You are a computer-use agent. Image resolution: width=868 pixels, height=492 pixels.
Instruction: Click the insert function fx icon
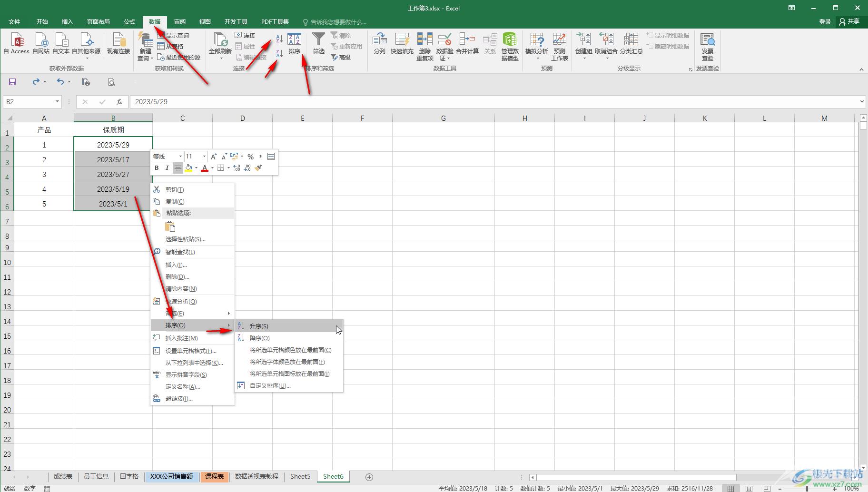tap(119, 102)
